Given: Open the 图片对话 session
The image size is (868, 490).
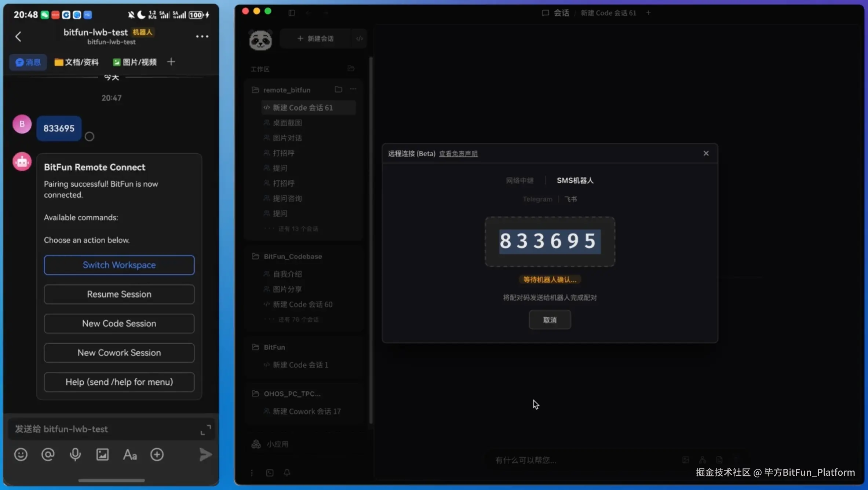Looking at the screenshot, I should tap(287, 138).
